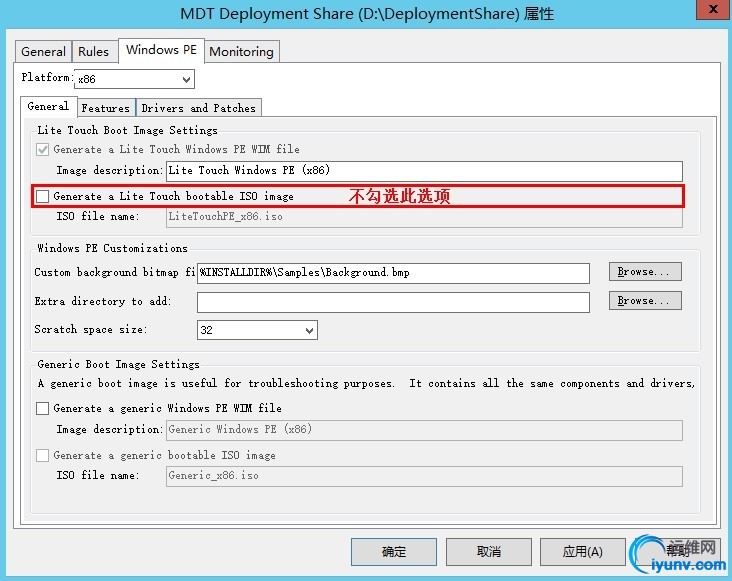The width and height of the screenshot is (732, 581).
Task: Select the inner General sub-tab
Action: 48,106
